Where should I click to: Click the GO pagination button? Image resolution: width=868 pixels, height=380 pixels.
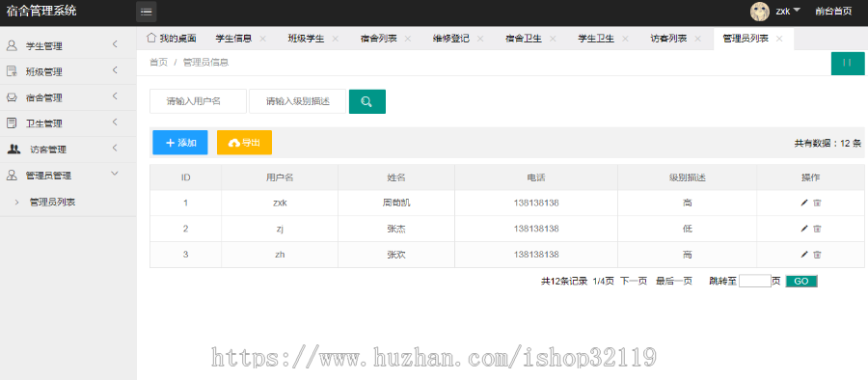[801, 282]
